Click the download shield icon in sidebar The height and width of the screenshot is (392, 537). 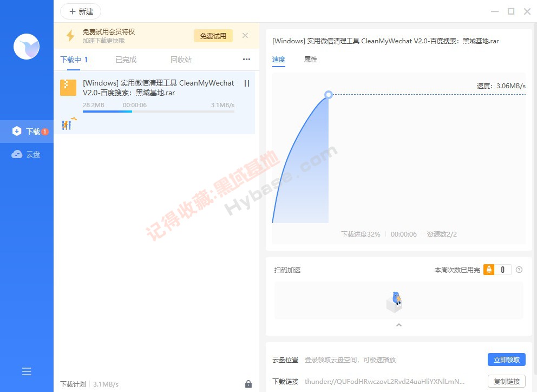pos(17,131)
